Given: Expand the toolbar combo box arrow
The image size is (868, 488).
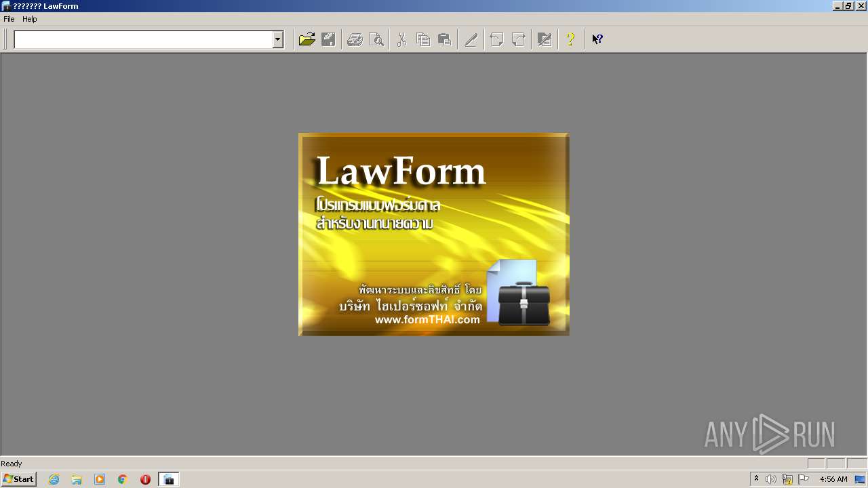Looking at the screenshot, I should point(277,40).
